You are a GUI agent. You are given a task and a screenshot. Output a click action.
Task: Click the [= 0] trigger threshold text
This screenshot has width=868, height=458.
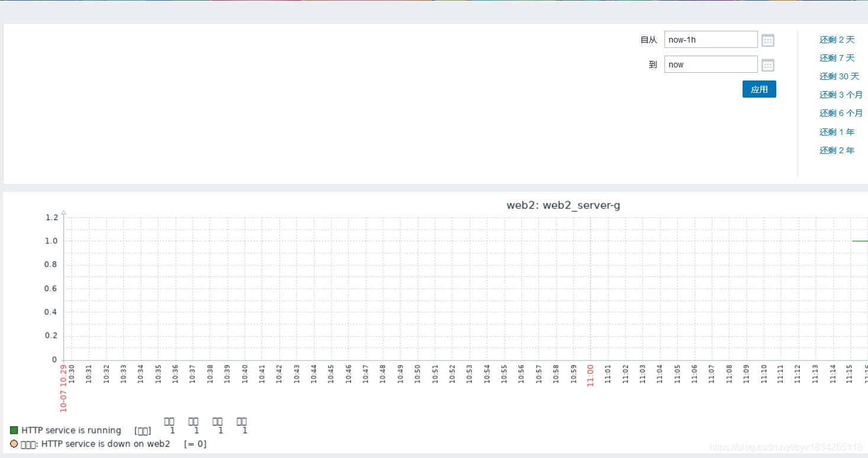(195, 444)
